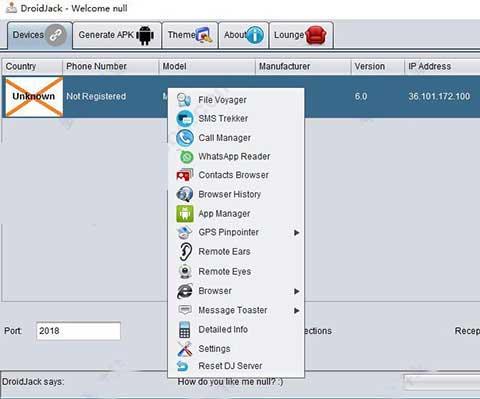Select Remote Ears menu entry
This screenshot has height=399, width=480.
(x=236, y=252)
